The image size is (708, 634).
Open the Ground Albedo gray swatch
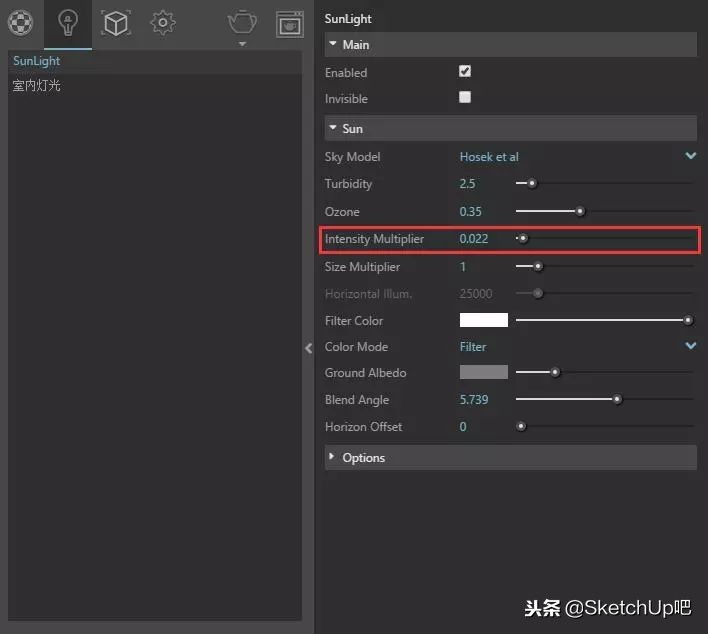click(x=484, y=372)
